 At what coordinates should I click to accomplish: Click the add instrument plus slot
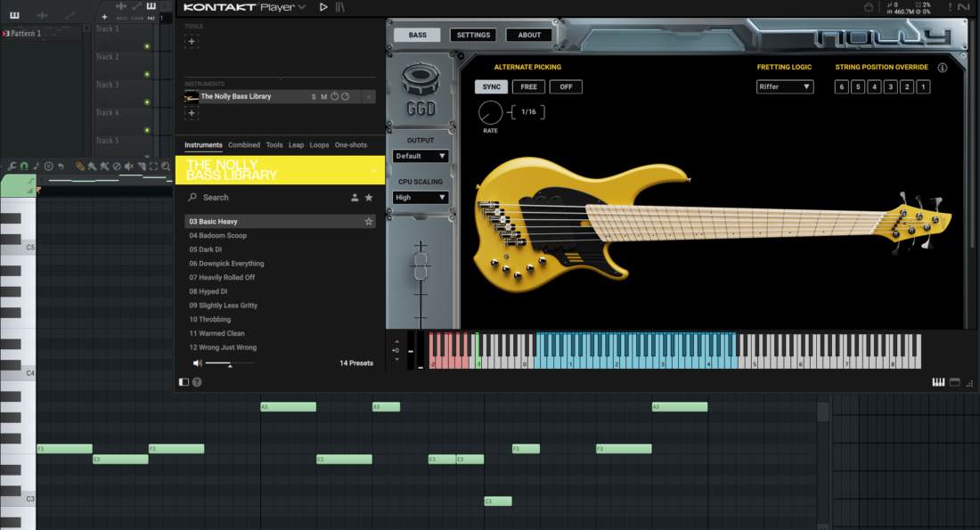192,113
